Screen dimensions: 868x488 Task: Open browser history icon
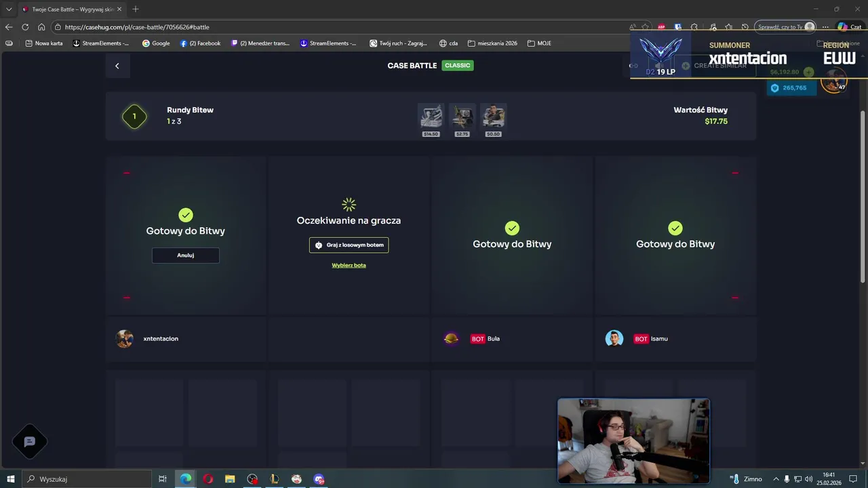pyautogui.click(x=745, y=27)
